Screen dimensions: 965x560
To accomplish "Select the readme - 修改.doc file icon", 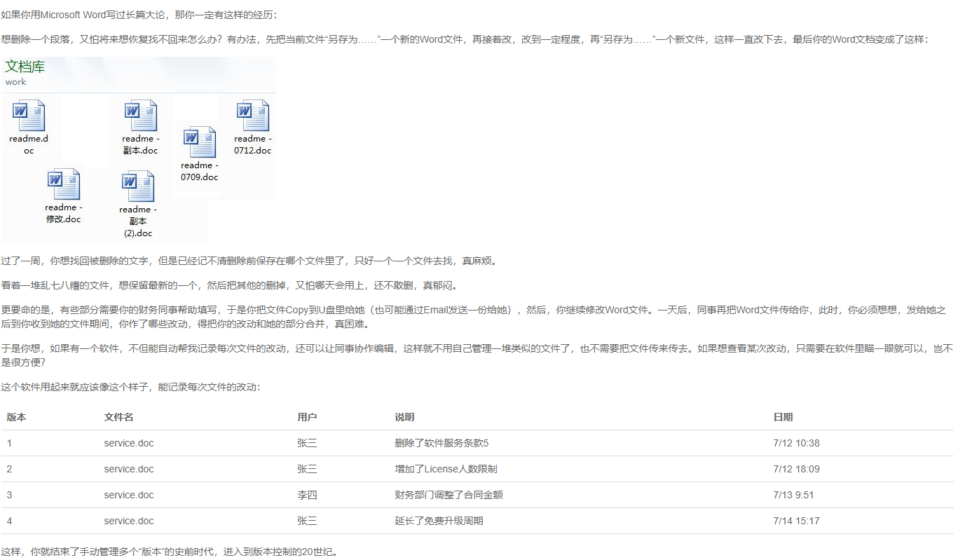I will 64,186.
